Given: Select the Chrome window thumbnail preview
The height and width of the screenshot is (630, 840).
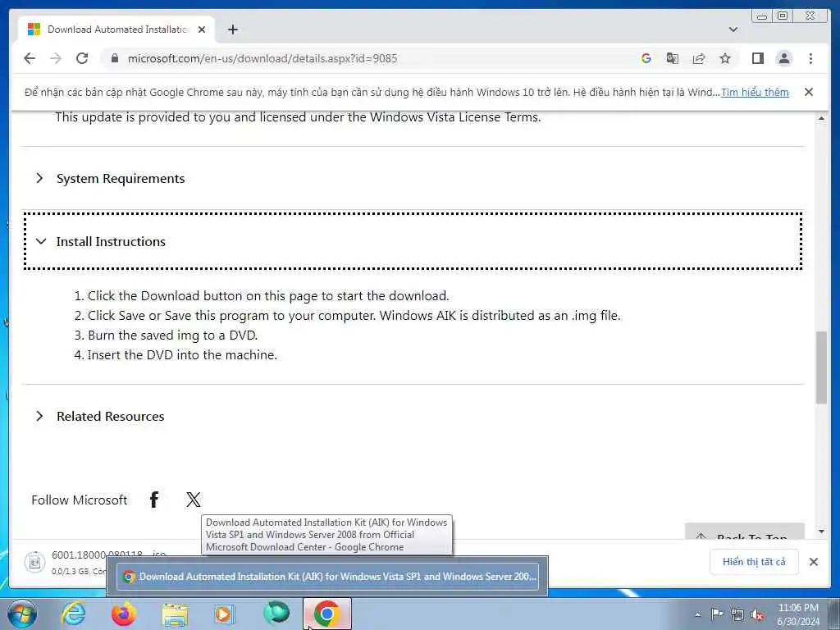Looking at the screenshot, I should click(x=327, y=577).
